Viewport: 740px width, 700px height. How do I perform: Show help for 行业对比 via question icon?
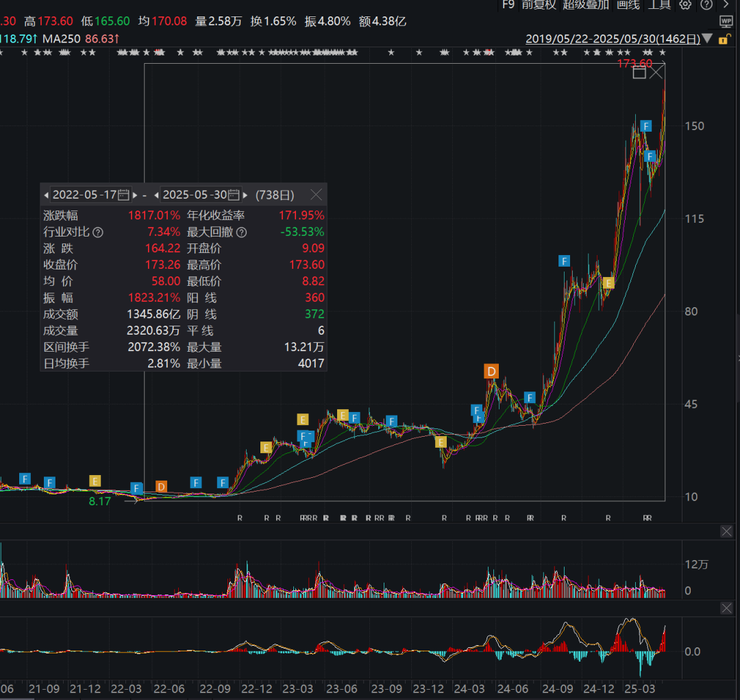(x=98, y=232)
